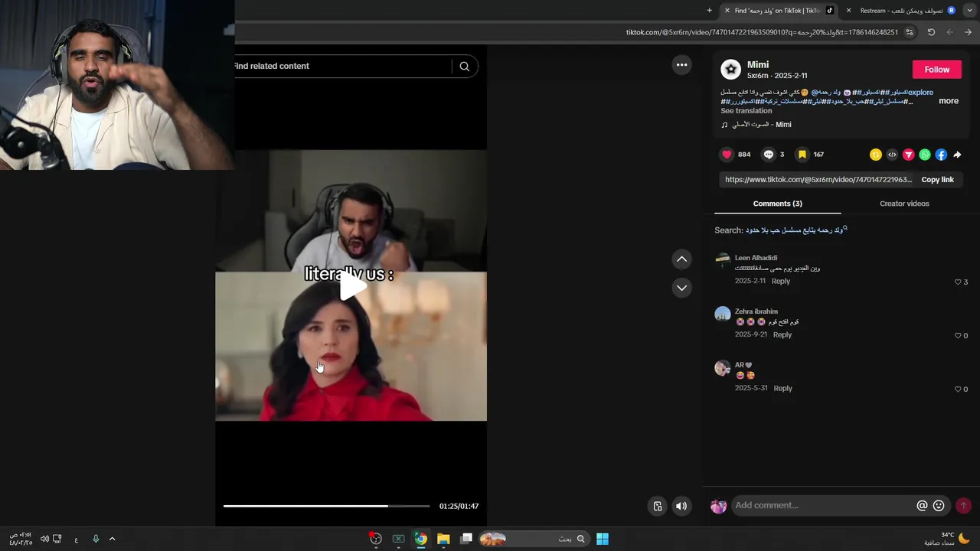
Task: Open the Windows Start menu
Action: 603,539
